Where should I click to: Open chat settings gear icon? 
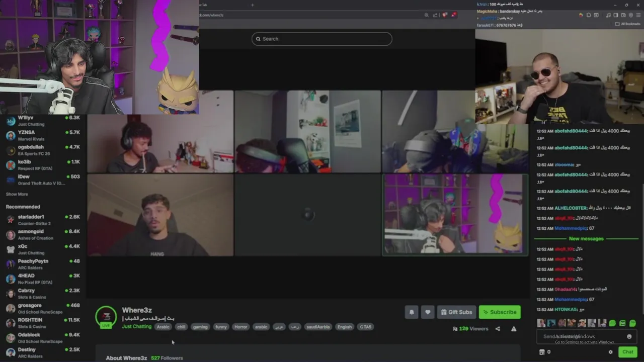(x=610, y=352)
